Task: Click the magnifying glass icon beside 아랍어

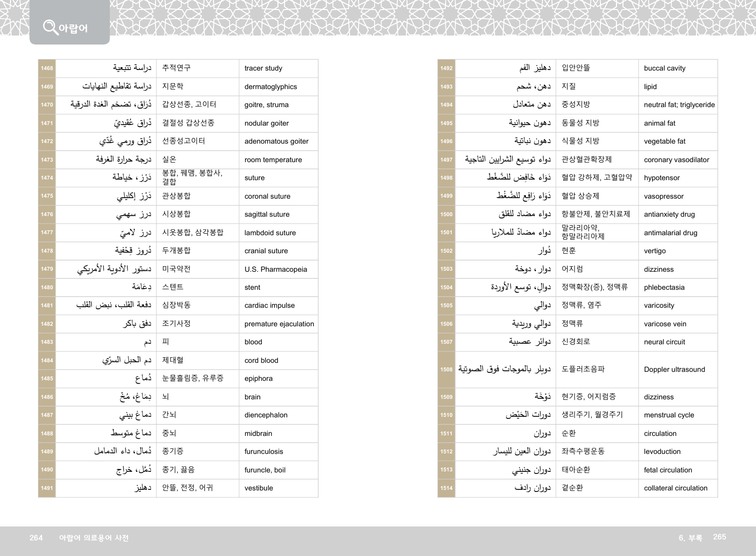Action: [50, 27]
